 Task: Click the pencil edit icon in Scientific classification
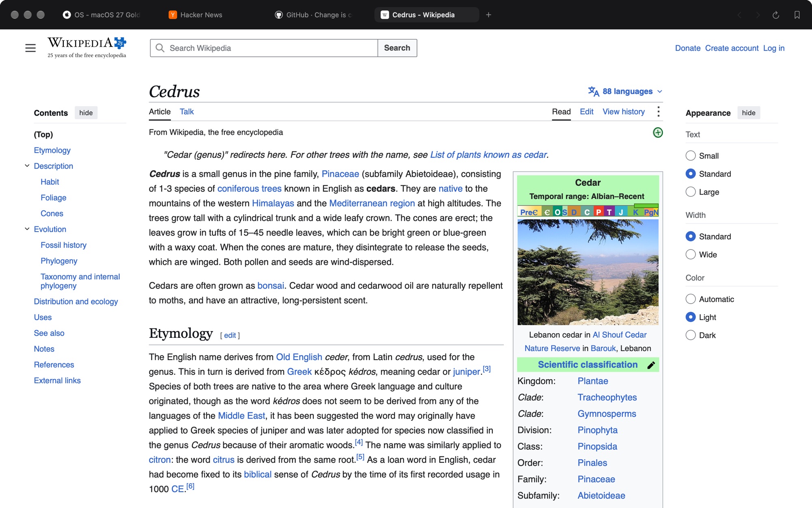[x=651, y=365]
